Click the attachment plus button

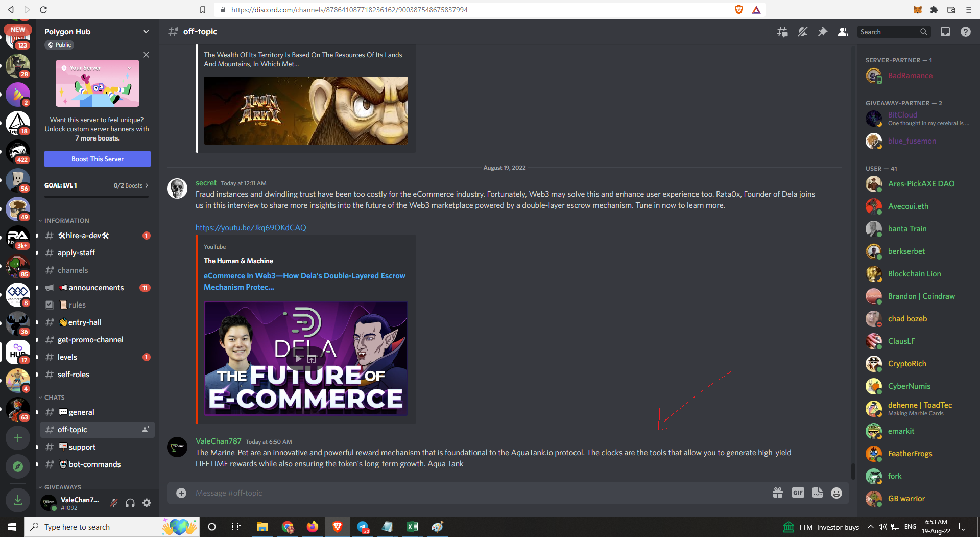point(181,493)
